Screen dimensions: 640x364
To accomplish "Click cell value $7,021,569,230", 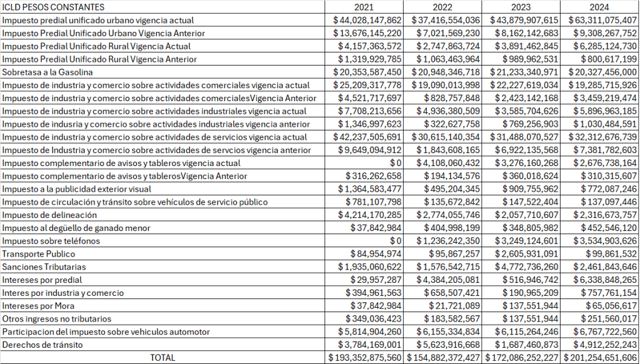I will point(448,33).
